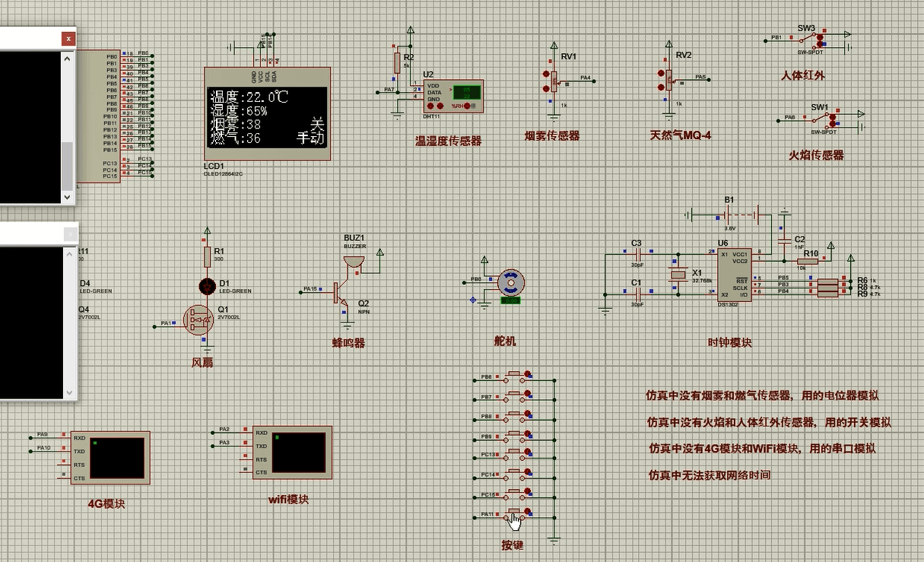Click RV2 potentiometer lower adjust dot
The image size is (924, 562).
pos(662,87)
